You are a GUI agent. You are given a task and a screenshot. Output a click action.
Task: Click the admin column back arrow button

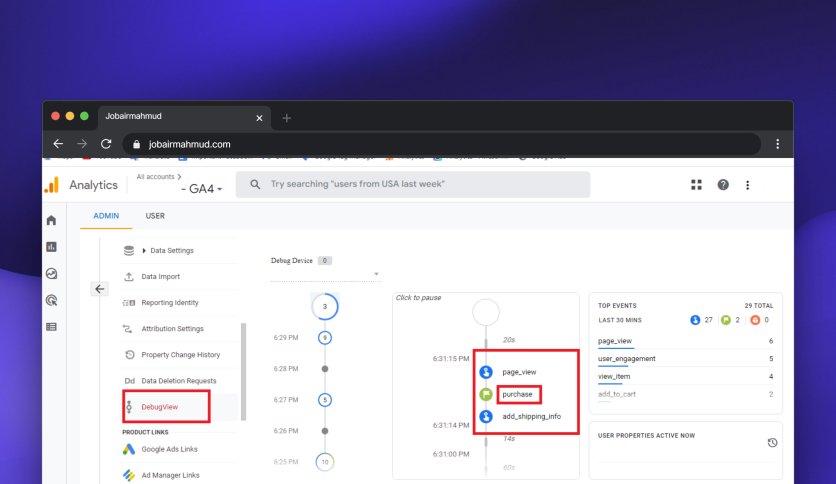(100, 289)
